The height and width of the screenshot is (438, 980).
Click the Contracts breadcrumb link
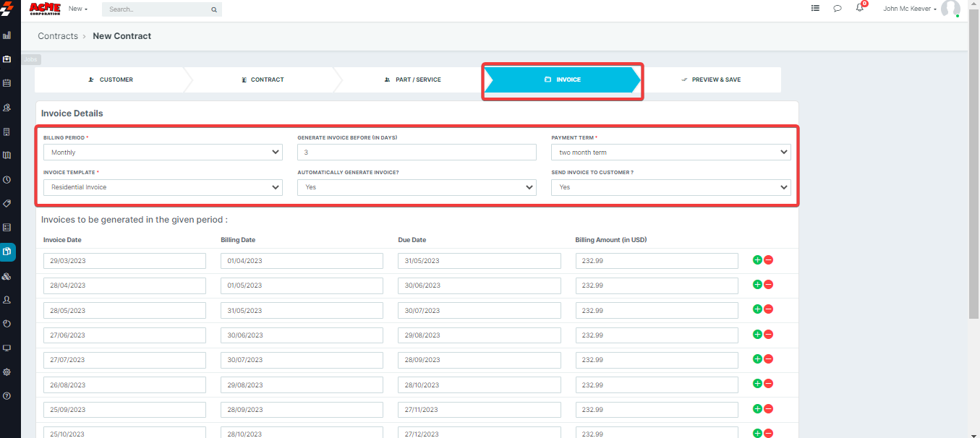click(x=58, y=36)
